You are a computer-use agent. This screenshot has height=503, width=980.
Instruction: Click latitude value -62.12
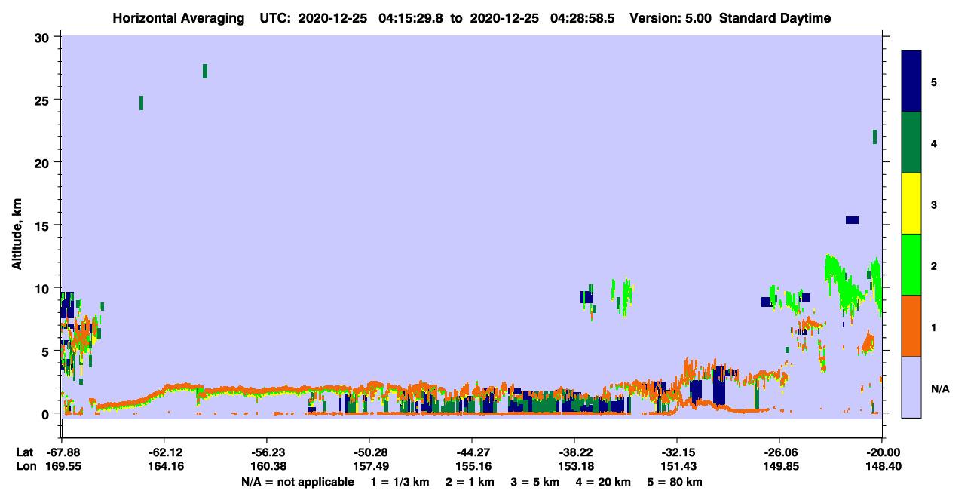pos(165,452)
